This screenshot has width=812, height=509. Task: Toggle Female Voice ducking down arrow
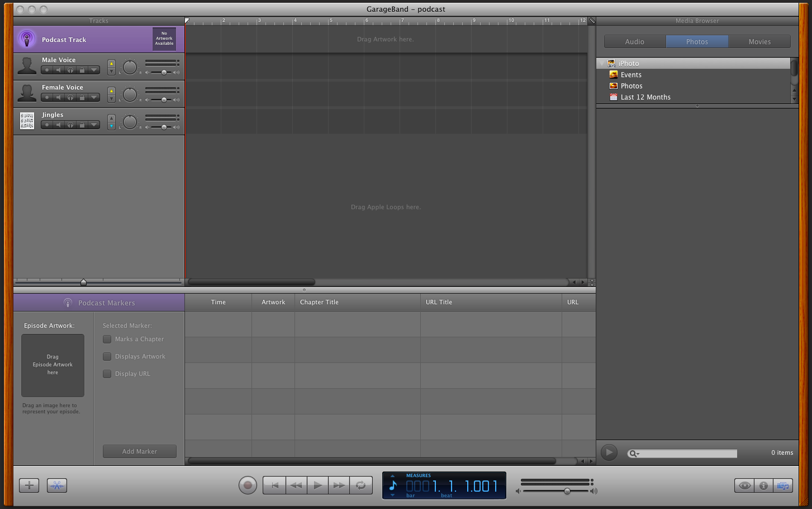coord(111,98)
